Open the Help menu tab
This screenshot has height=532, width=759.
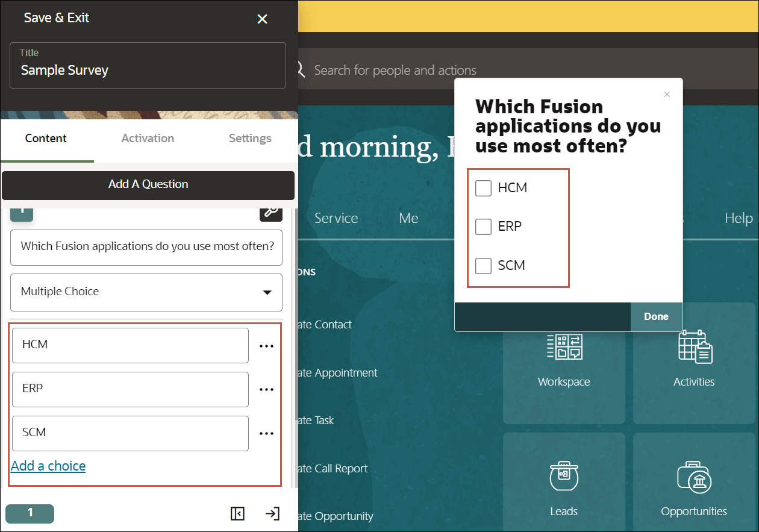739,218
